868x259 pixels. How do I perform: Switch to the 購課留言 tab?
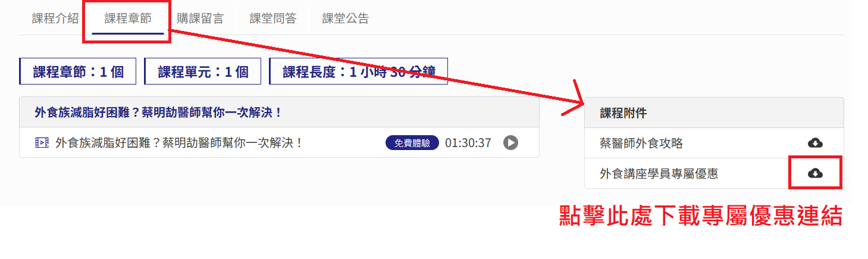[200, 18]
